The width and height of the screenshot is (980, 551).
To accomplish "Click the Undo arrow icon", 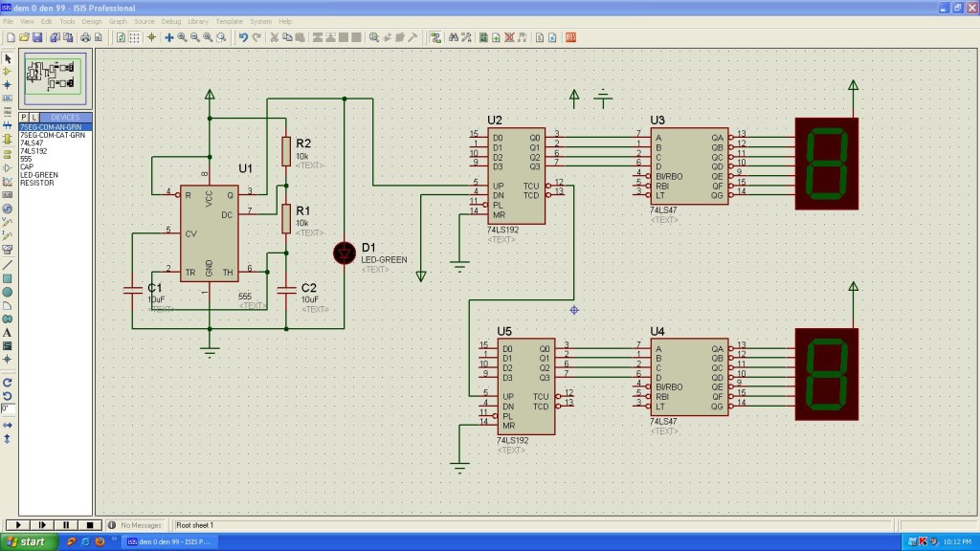I will click(x=243, y=37).
